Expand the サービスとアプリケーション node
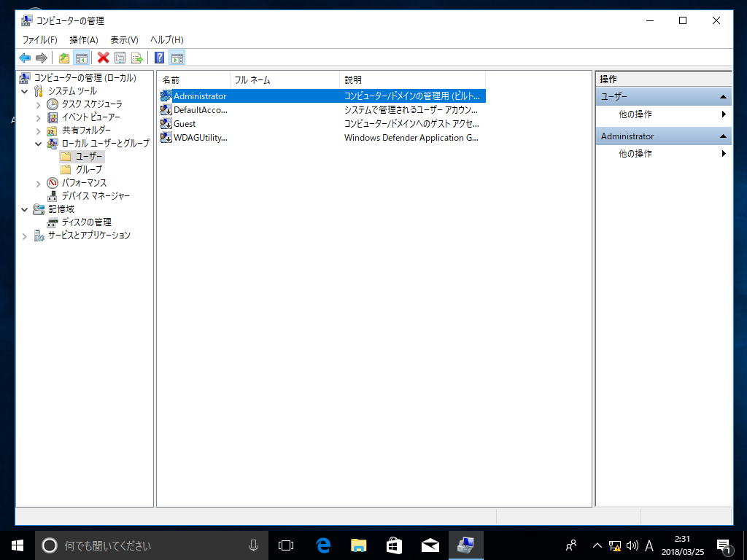The width and height of the screenshot is (747, 560). (x=26, y=236)
